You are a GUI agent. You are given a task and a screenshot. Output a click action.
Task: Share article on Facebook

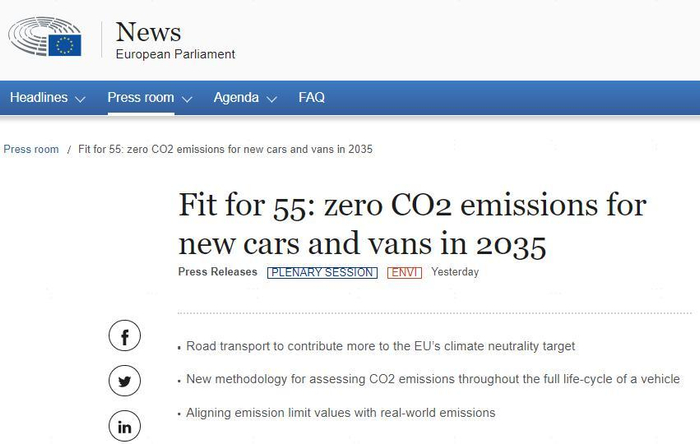pyautogui.click(x=125, y=337)
